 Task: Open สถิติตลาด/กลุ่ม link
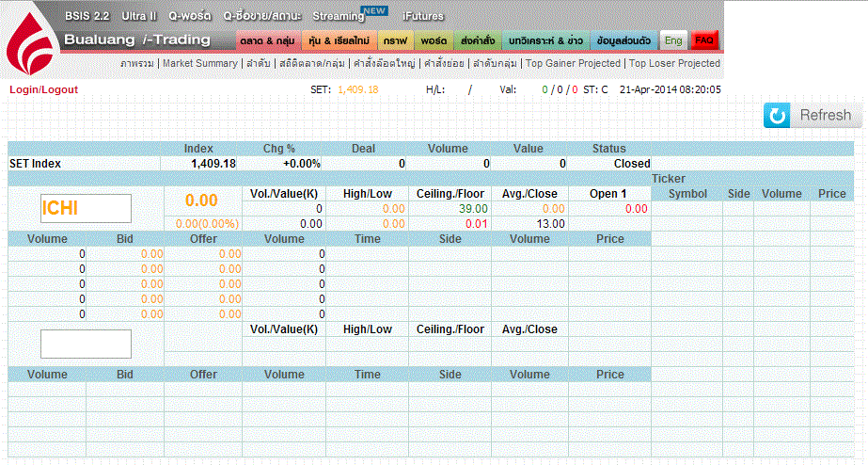(x=311, y=63)
